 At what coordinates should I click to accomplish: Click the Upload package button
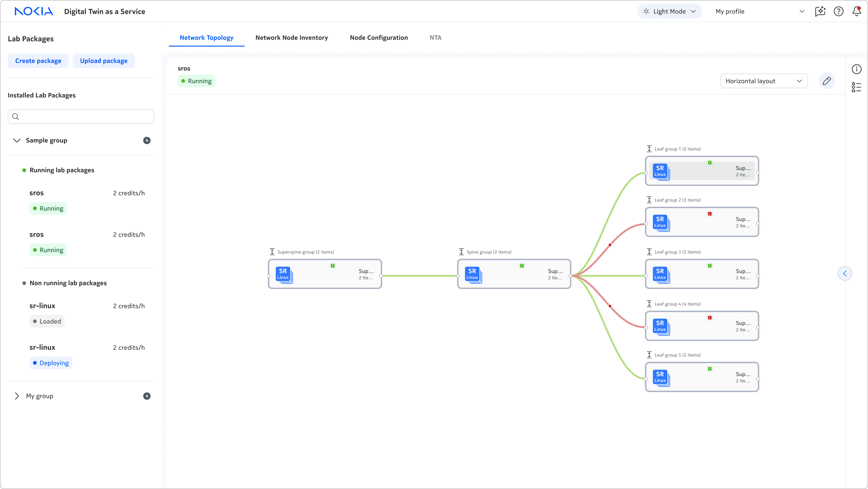click(x=103, y=61)
